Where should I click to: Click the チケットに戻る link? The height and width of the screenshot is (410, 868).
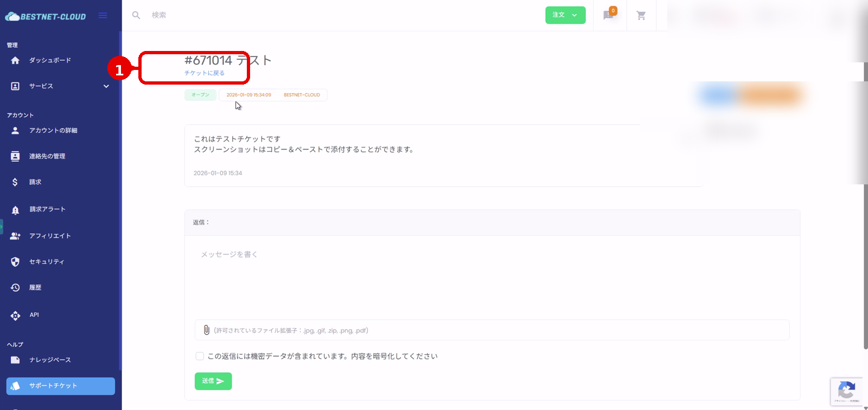205,73
